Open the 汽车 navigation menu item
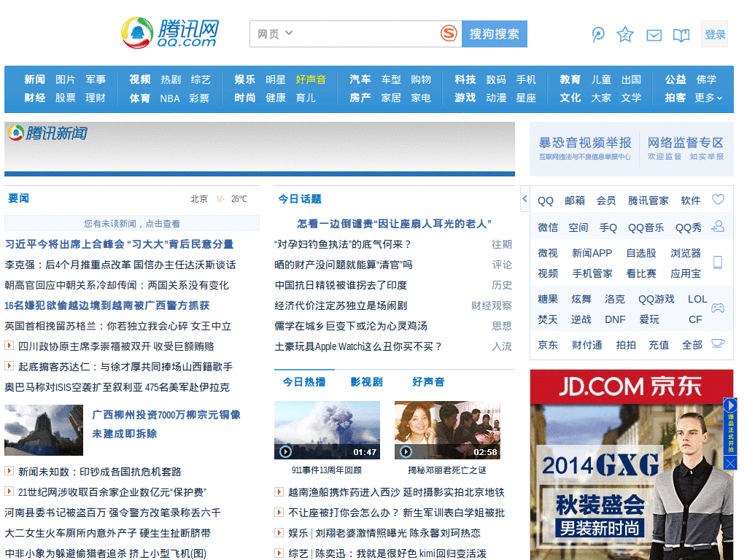The width and height of the screenshot is (747, 560). pyautogui.click(x=360, y=79)
